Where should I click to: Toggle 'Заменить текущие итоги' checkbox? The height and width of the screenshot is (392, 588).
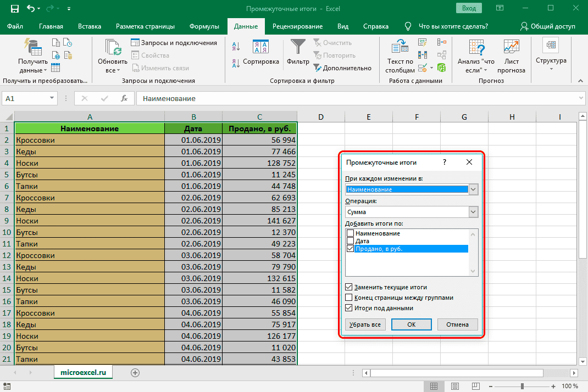click(349, 287)
